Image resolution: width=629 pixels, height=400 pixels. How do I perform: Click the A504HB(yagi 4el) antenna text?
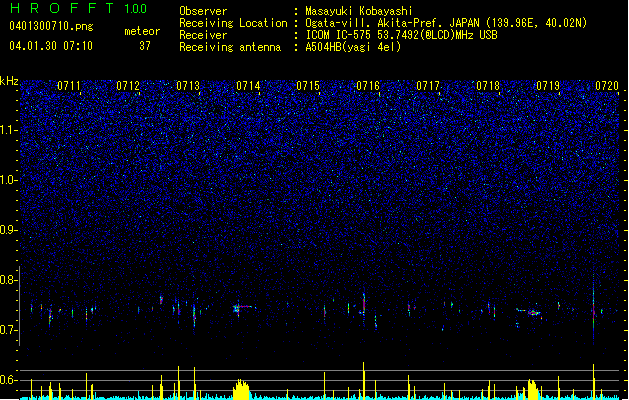click(x=353, y=47)
